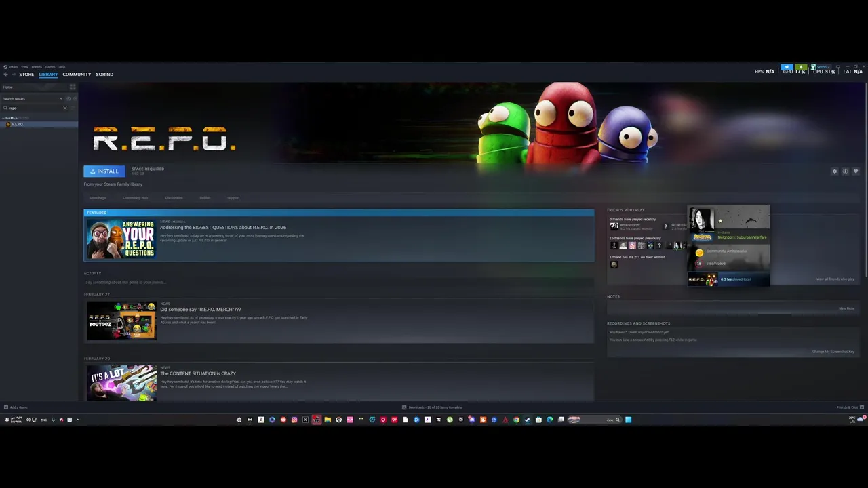Viewport: 868px width, 488px height.
Task: Select the Library tab
Action: [48, 75]
